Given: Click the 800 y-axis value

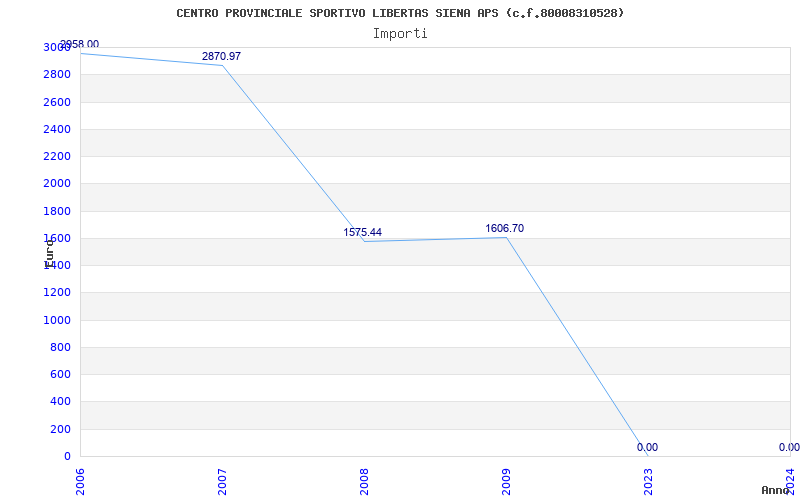Looking at the screenshot, I should 60,347.
